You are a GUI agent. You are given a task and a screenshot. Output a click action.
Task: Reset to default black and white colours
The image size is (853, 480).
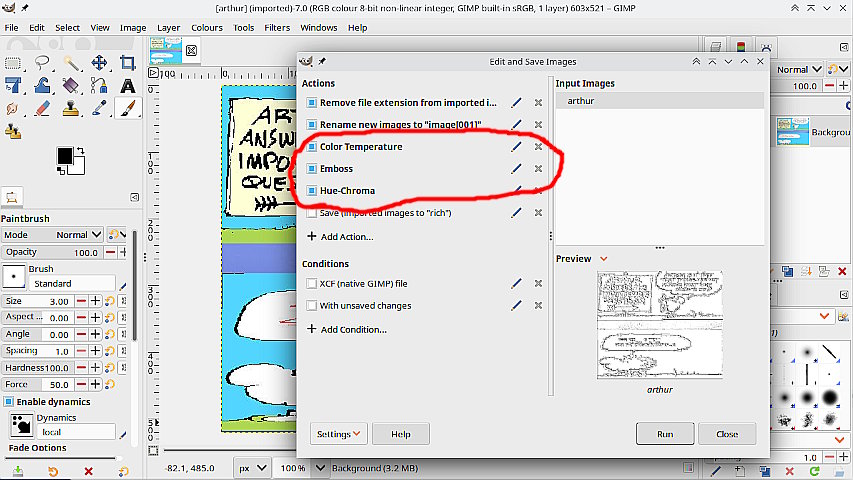(x=61, y=171)
